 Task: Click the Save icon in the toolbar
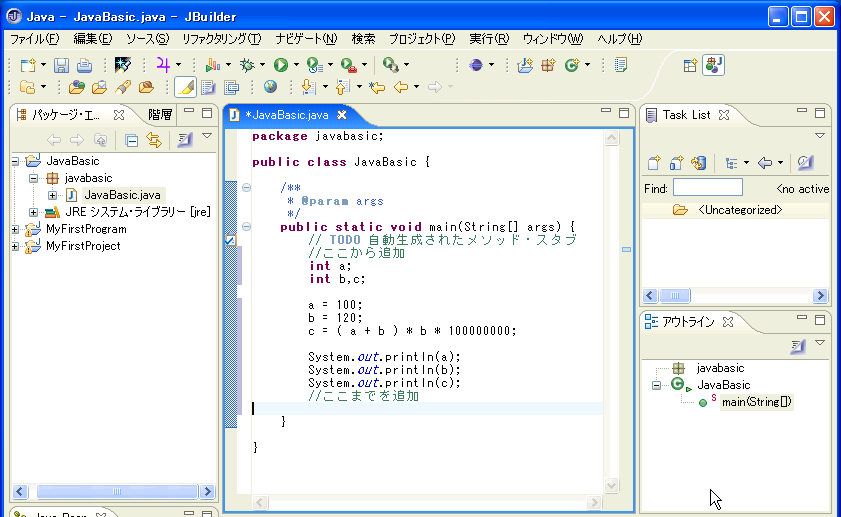[62, 65]
